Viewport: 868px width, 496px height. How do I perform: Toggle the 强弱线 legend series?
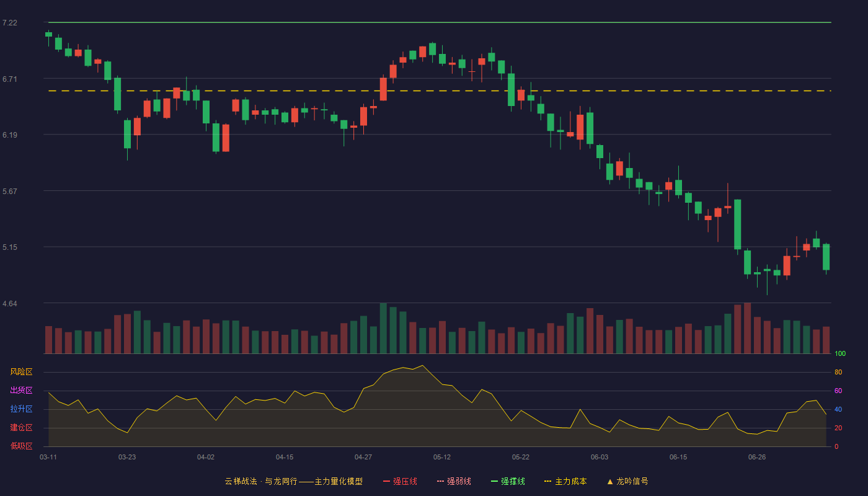click(454, 481)
